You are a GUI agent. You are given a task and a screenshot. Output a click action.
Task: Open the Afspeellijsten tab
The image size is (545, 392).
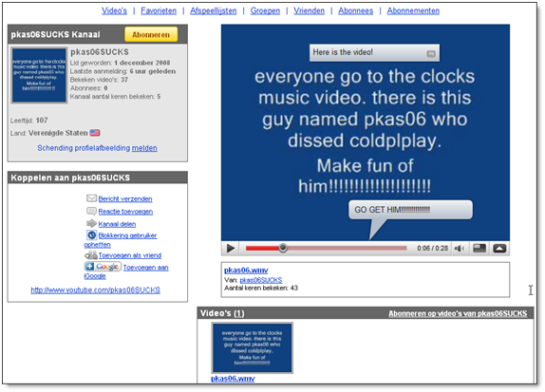pos(214,10)
